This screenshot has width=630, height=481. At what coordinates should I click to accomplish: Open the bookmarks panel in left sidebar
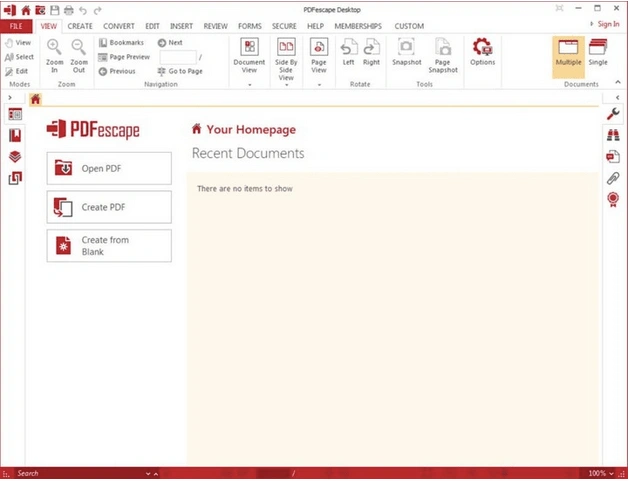15,136
